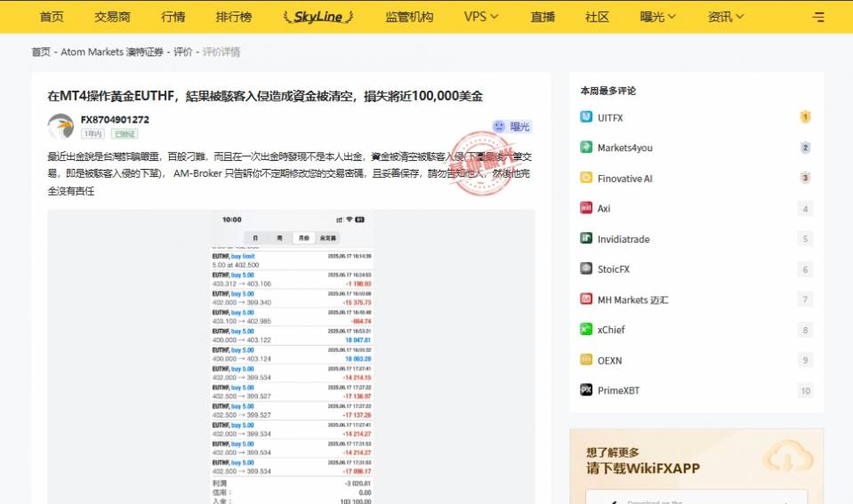Click the UITFX broker logo icon
853x504 pixels.
pos(586,117)
